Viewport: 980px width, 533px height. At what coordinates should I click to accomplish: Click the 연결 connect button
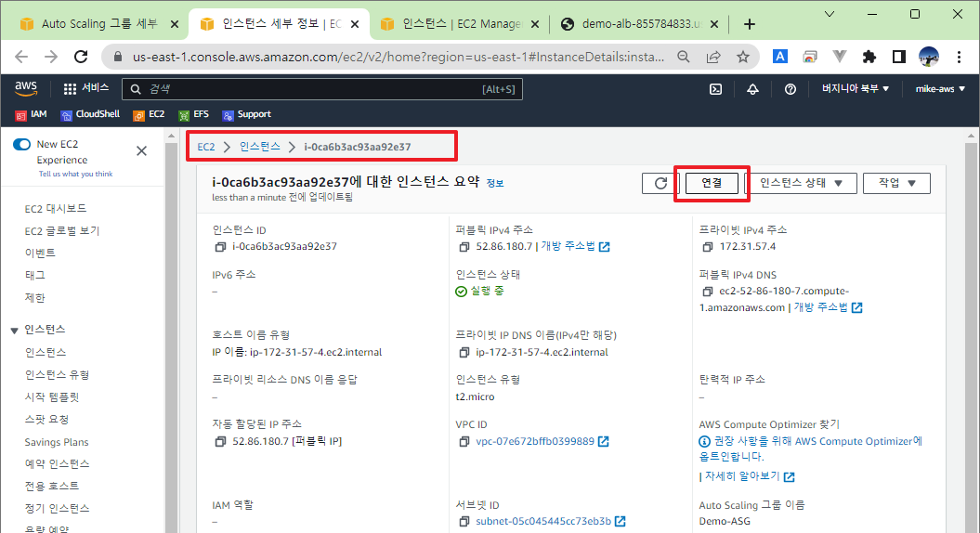coord(712,183)
